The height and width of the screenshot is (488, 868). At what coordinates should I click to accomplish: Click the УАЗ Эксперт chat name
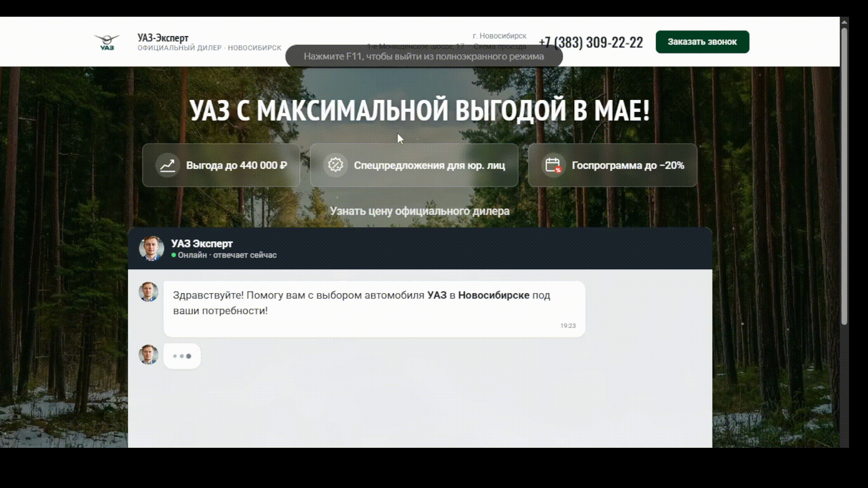point(202,244)
